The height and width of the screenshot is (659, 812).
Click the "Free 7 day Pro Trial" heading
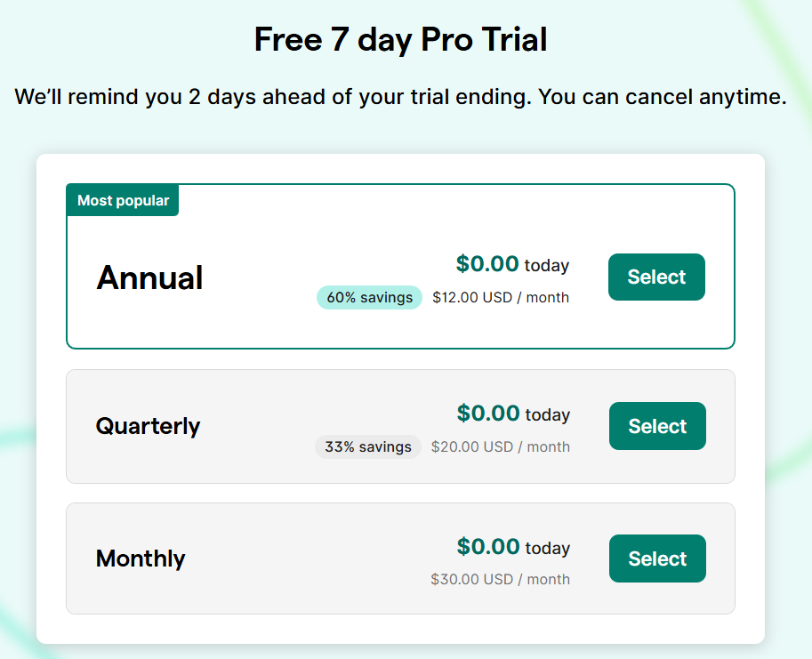(x=400, y=39)
